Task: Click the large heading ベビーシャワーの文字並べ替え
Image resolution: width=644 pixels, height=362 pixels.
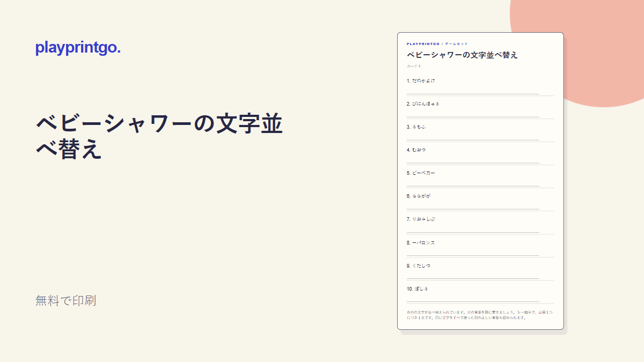Action: tap(159, 137)
